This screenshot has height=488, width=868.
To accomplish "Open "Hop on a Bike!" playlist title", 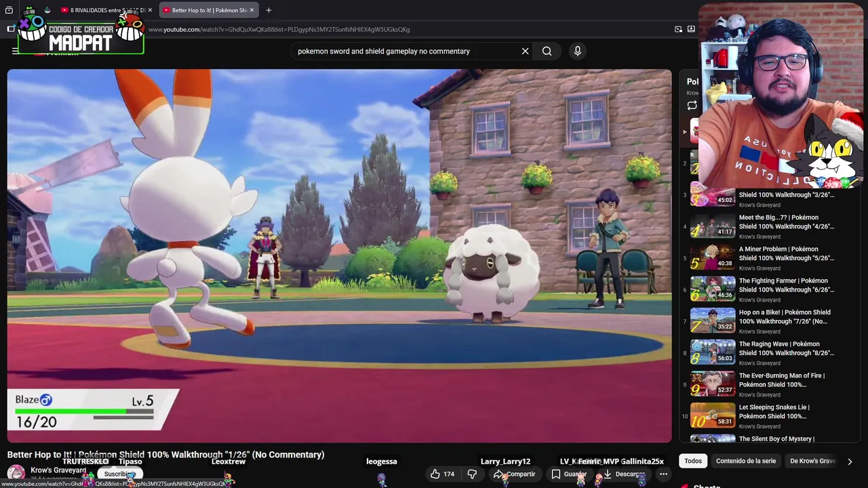I will point(787,317).
